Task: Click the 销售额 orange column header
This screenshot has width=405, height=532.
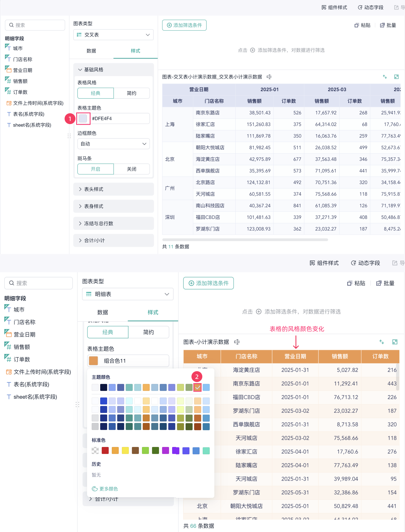Action: pyautogui.click(x=340, y=356)
